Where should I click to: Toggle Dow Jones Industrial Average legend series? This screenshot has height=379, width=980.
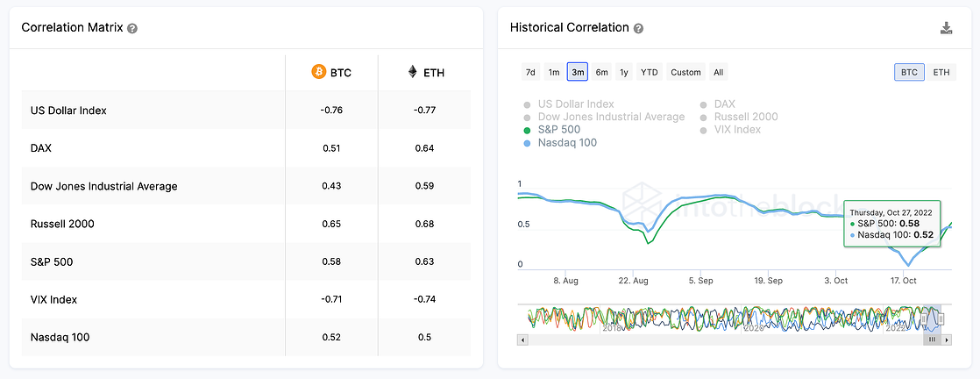tap(604, 117)
